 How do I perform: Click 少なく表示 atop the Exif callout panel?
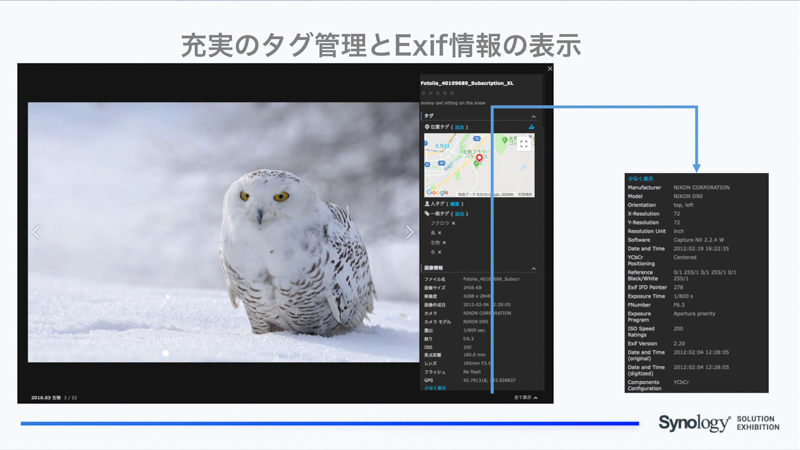point(640,179)
